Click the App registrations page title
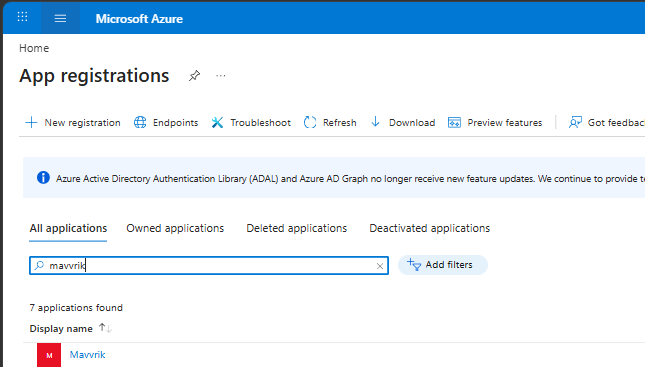The image size is (645, 367). 94,76
